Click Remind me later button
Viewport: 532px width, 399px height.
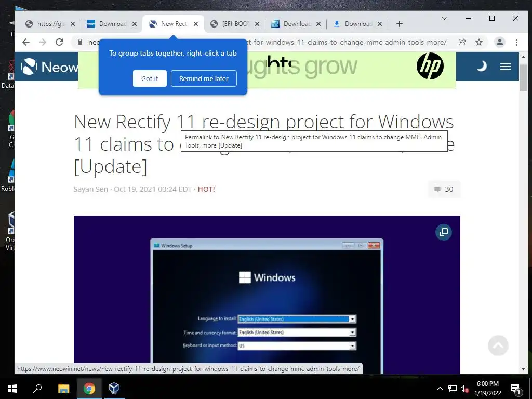[204, 78]
